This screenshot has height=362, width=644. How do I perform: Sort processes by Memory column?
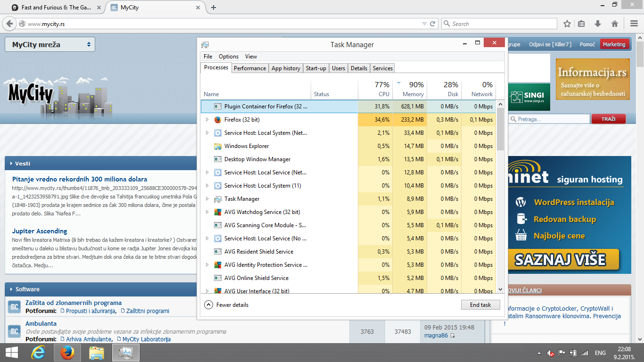point(410,89)
